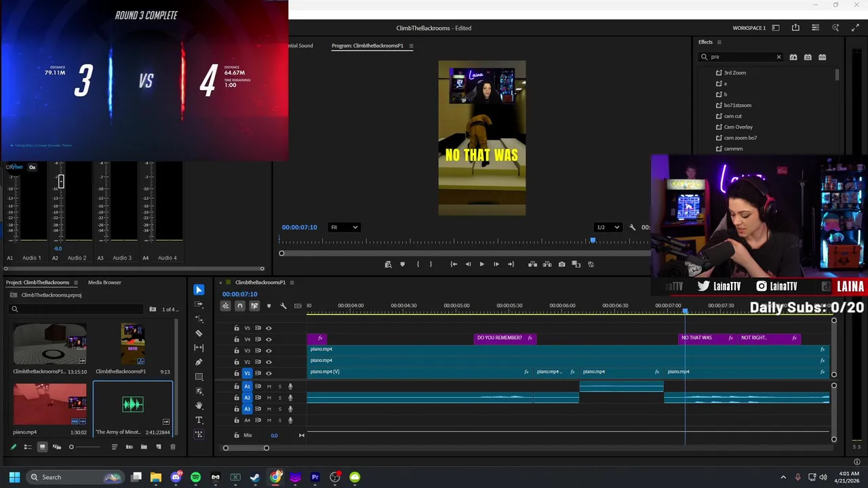Click Mark In bracket in Program Monitor
The width and height of the screenshot is (868, 488).
coord(417,264)
